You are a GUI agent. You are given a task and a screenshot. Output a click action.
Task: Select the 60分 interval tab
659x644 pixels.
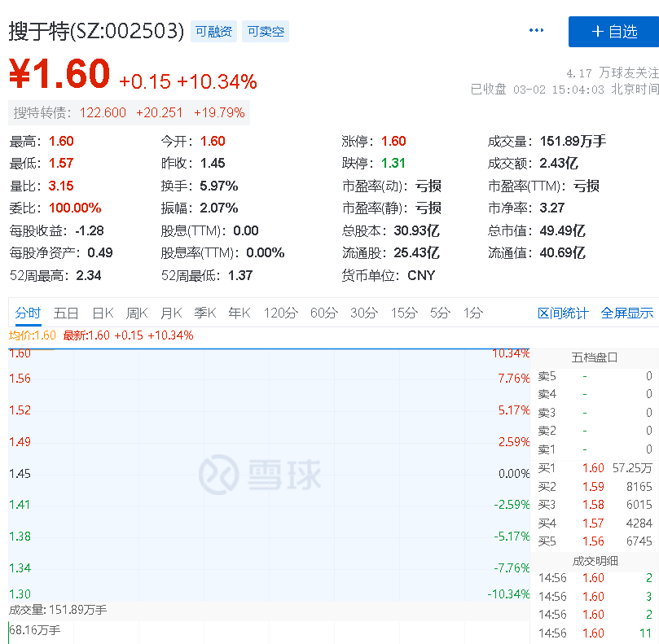click(x=324, y=313)
